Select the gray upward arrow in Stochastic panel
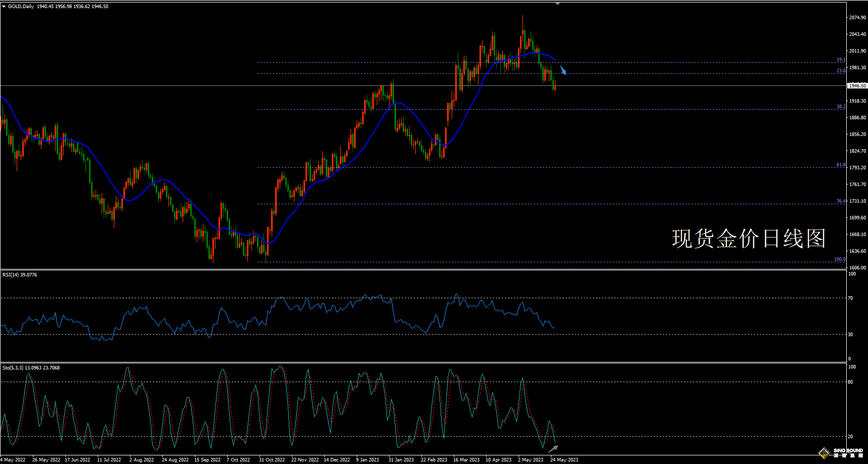 (553, 448)
